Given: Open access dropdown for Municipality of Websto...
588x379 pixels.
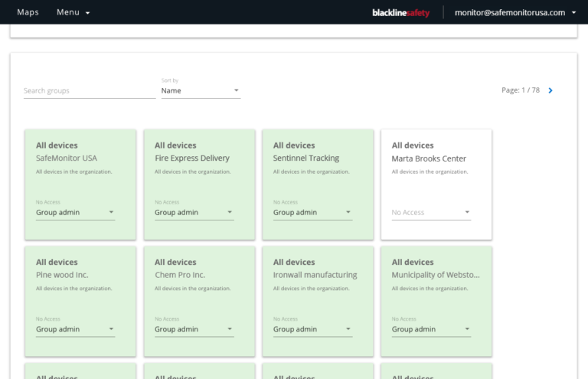Looking at the screenshot, I should pyautogui.click(x=431, y=329).
